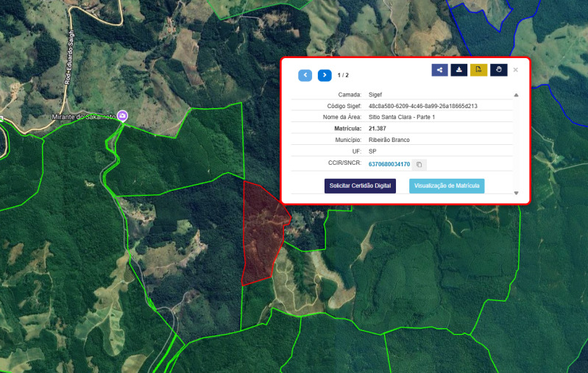This screenshot has width=588, height=373.
Task: Open CCIR link 6370680034170
Action: click(x=389, y=164)
